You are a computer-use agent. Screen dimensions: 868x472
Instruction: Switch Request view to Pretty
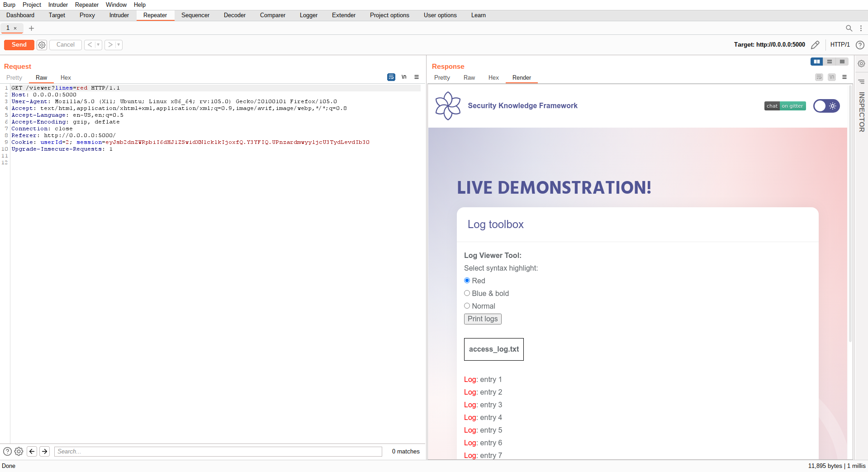pyautogui.click(x=14, y=78)
